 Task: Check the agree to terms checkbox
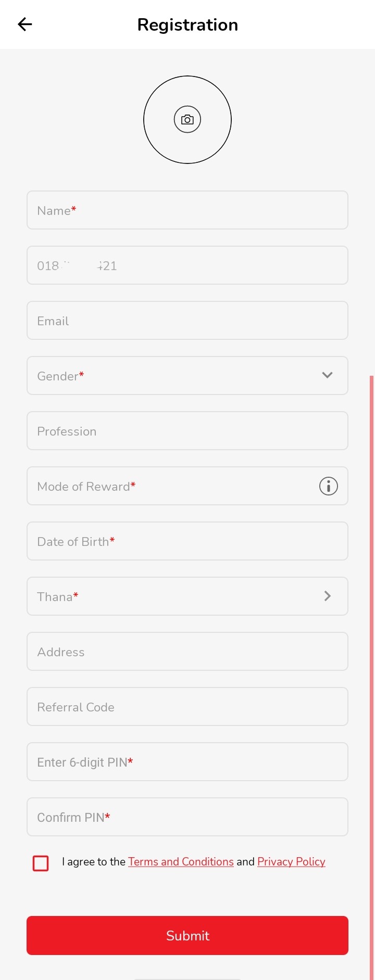[41, 863]
